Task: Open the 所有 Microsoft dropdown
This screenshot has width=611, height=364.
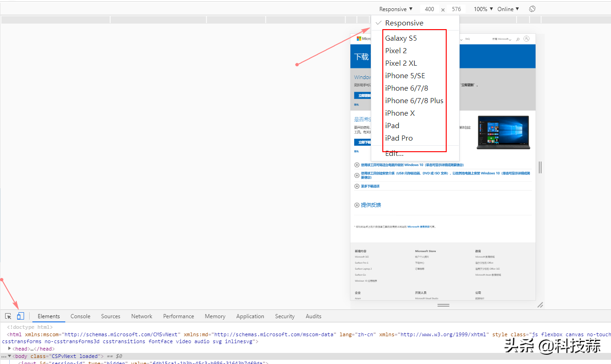Action: 502,39
